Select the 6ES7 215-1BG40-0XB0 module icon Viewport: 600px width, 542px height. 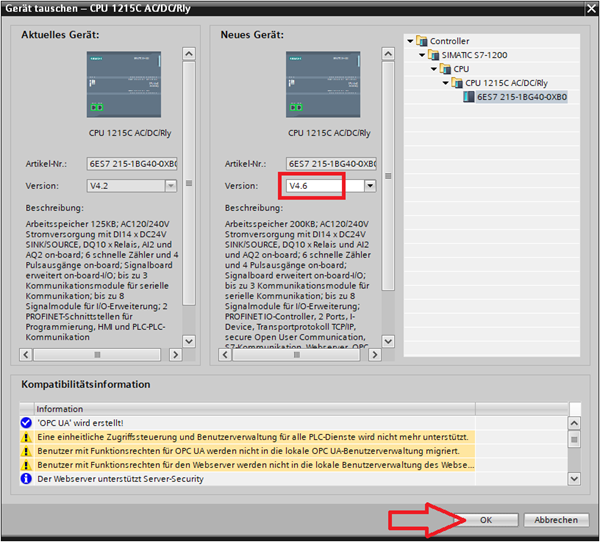point(469,97)
